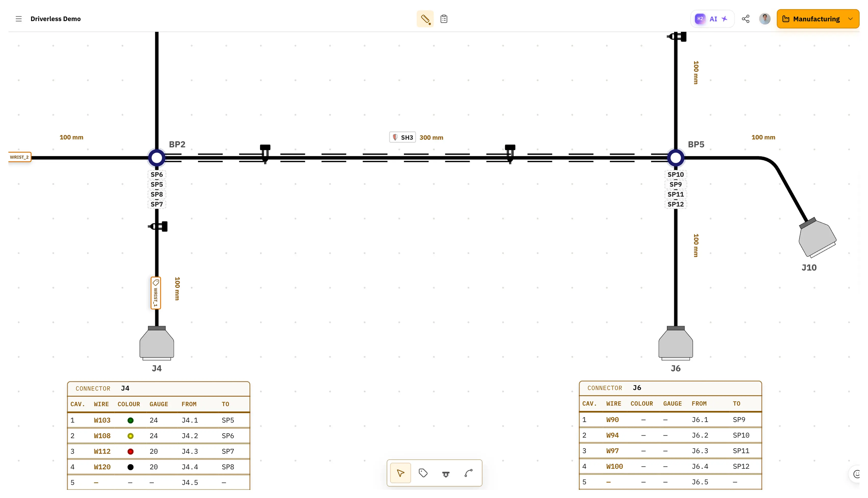Select connector J6 on the canvas
The height and width of the screenshot is (498, 868).
[675, 343]
